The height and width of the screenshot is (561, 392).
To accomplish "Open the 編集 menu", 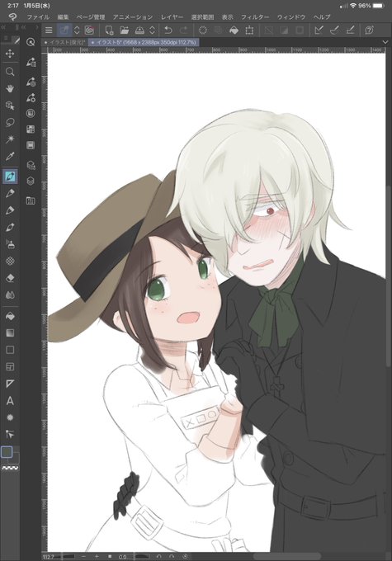I will click(x=63, y=16).
